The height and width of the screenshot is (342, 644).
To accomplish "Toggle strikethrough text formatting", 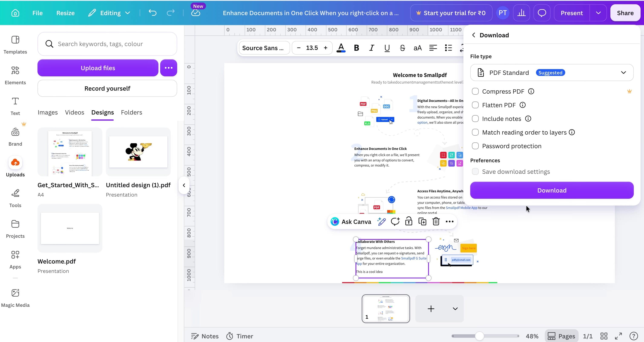I will point(402,48).
